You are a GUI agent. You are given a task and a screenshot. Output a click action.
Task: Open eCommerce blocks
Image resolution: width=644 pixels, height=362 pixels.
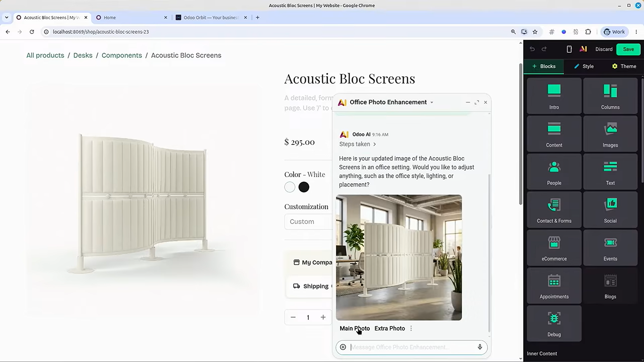pyautogui.click(x=554, y=247)
